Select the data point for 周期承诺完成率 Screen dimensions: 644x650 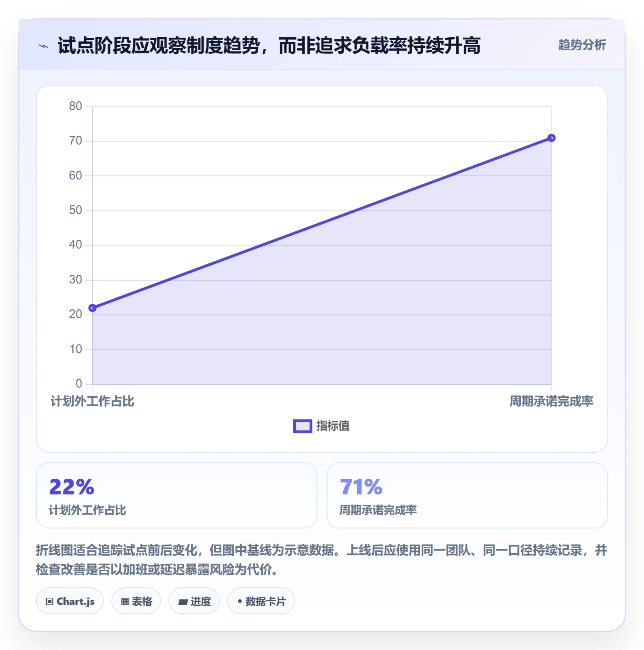552,138
